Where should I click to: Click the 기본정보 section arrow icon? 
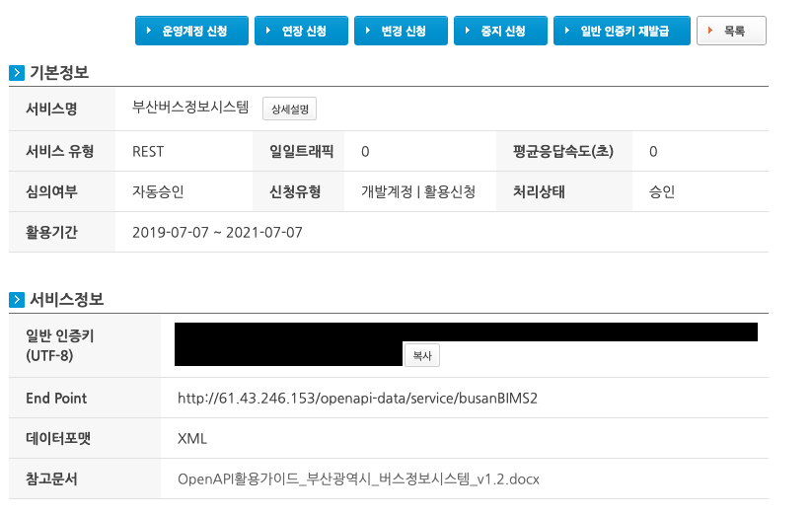point(17,73)
